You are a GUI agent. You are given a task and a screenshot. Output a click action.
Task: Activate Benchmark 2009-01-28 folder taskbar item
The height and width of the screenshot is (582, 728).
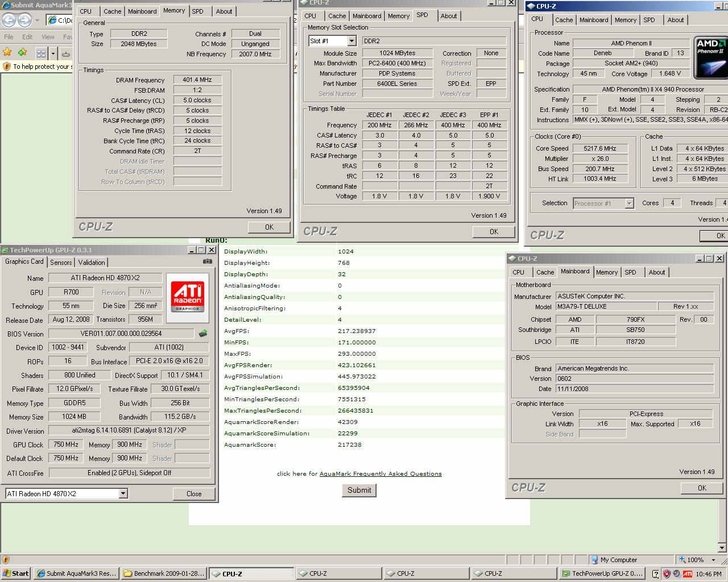point(164,573)
